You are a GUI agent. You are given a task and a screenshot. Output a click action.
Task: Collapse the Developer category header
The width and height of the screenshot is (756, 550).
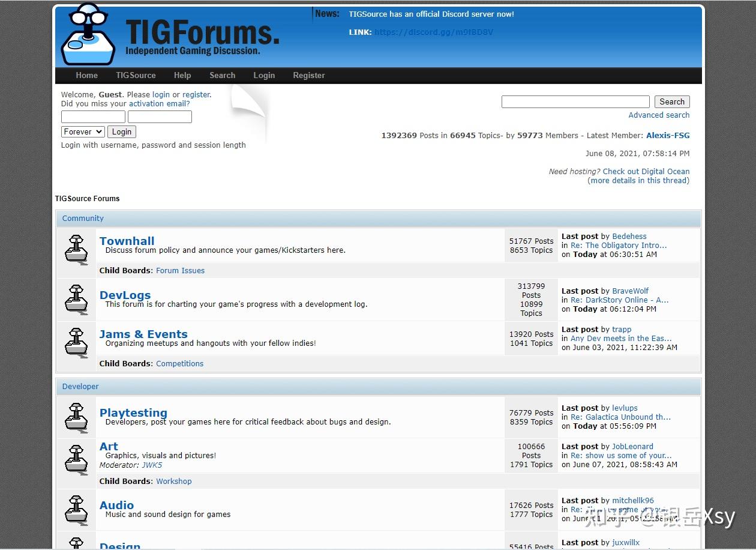80,387
